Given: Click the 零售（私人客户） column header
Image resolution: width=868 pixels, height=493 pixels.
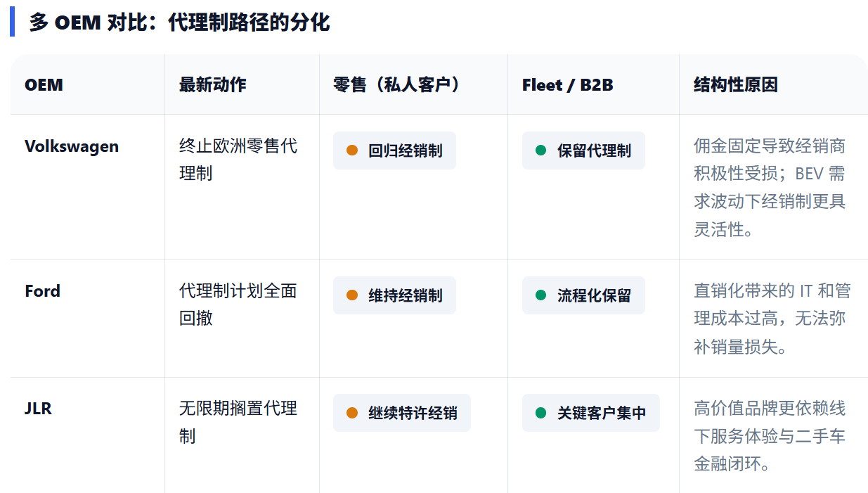Looking at the screenshot, I should pyautogui.click(x=398, y=85).
